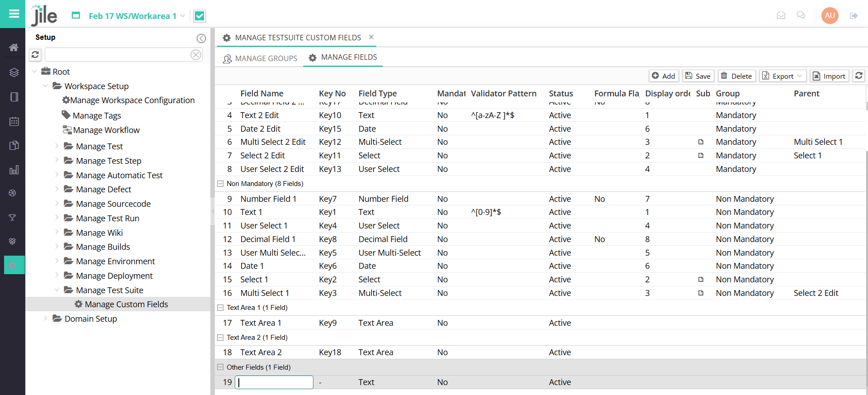Open the calendar icon in sidebar
Image resolution: width=868 pixels, height=395 pixels.
coord(14,121)
